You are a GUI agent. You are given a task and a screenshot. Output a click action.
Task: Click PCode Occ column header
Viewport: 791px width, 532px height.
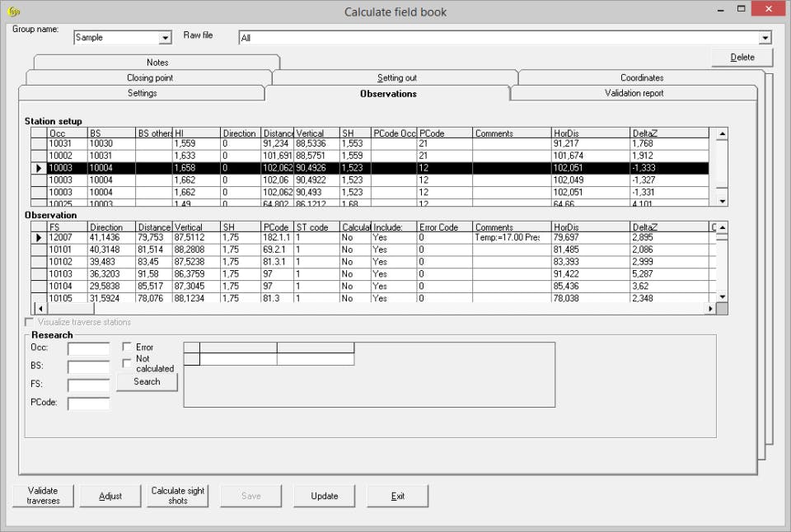point(394,133)
